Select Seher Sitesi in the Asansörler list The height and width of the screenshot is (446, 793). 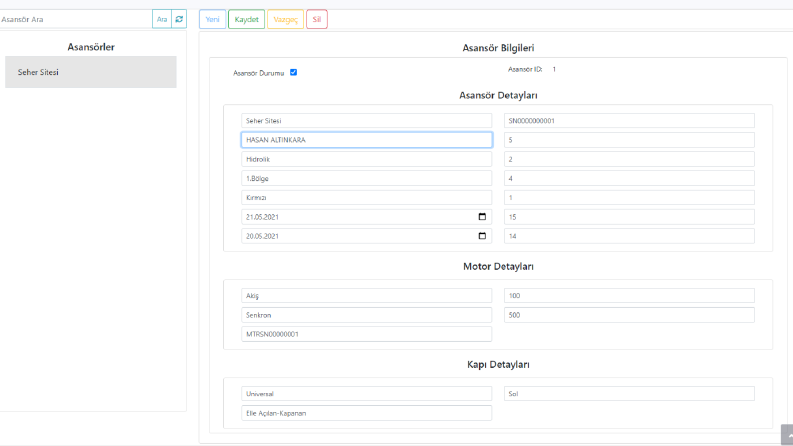(91, 72)
